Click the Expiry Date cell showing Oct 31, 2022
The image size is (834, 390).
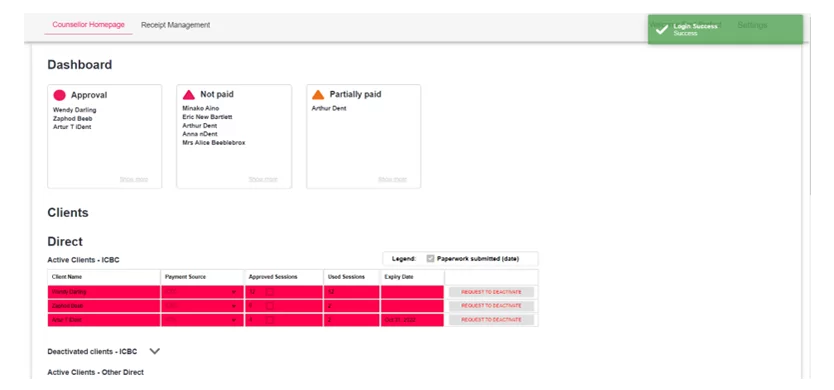412,320
